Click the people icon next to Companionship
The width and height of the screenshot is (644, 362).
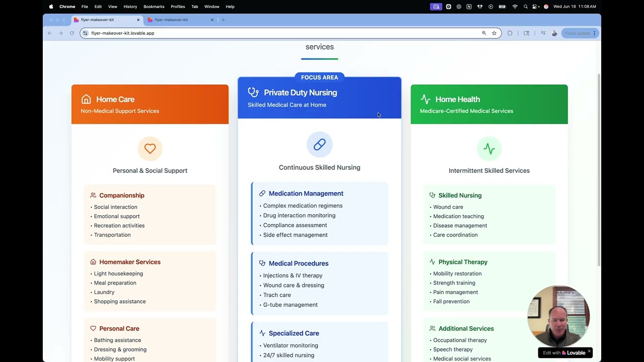93,195
